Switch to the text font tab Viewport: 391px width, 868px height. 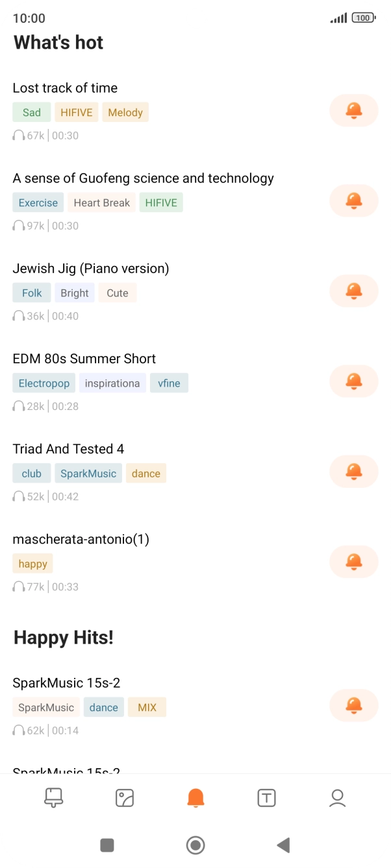pyautogui.click(x=266, y=798)
